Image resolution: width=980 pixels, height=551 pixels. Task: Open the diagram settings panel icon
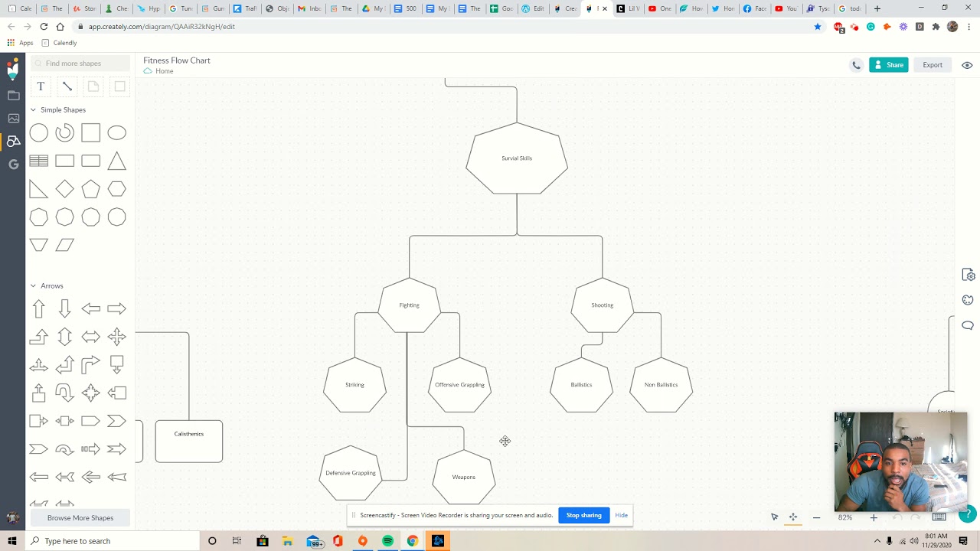click(968, 275)
